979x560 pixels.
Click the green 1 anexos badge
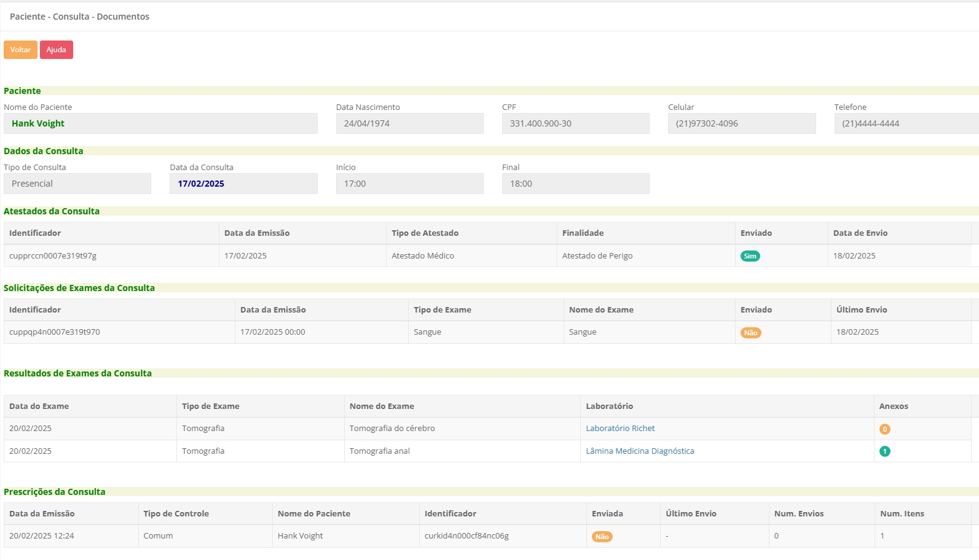pyautogui.click(x=884, y=451)
